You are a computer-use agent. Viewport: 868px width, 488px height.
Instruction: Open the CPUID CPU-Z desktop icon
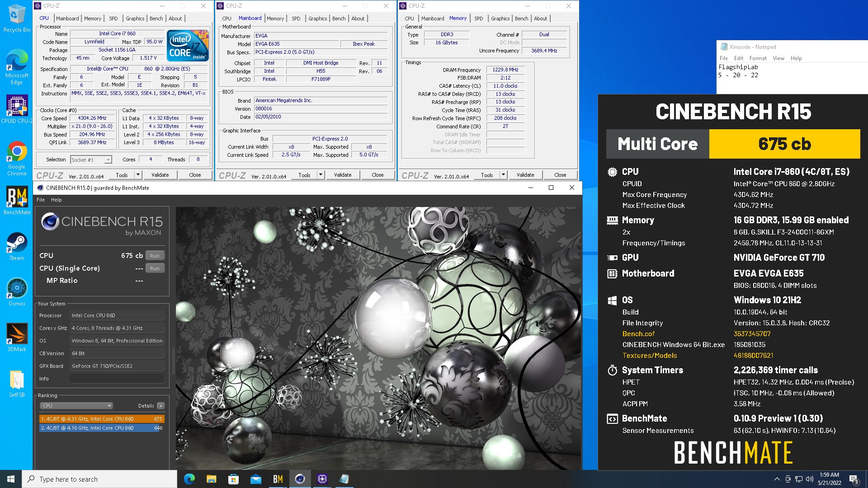17,109
